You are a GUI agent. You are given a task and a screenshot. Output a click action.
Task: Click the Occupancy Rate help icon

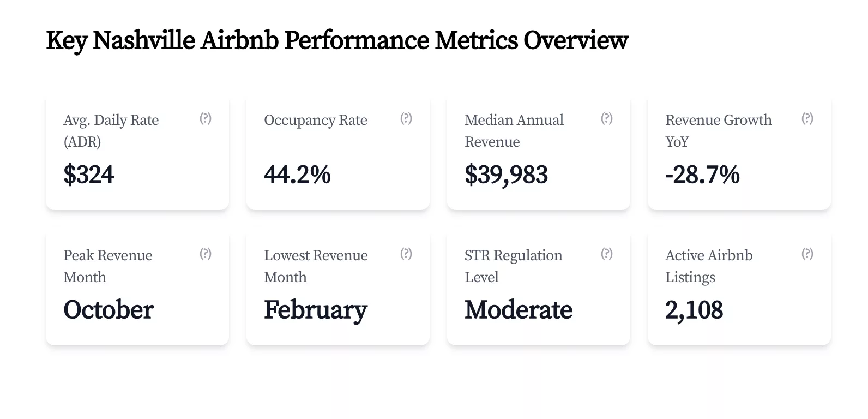[x=406, y=118]
